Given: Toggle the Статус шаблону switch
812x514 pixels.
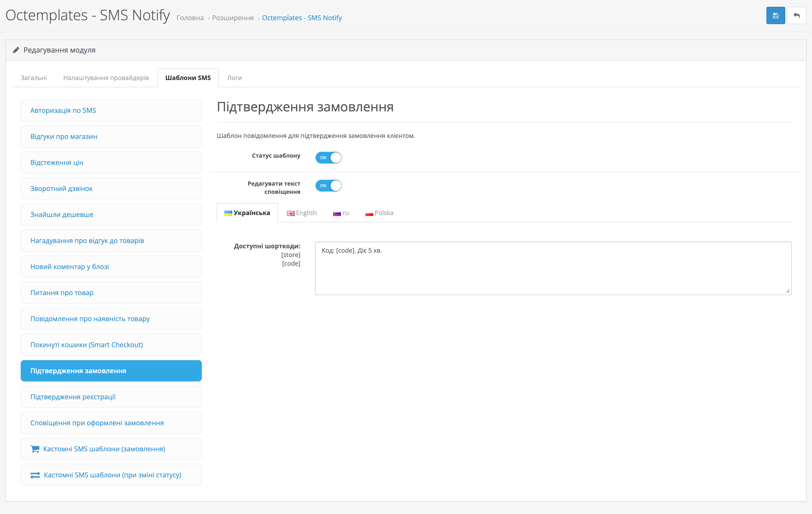Looking at the screenshot, I should tap(328, 157).
